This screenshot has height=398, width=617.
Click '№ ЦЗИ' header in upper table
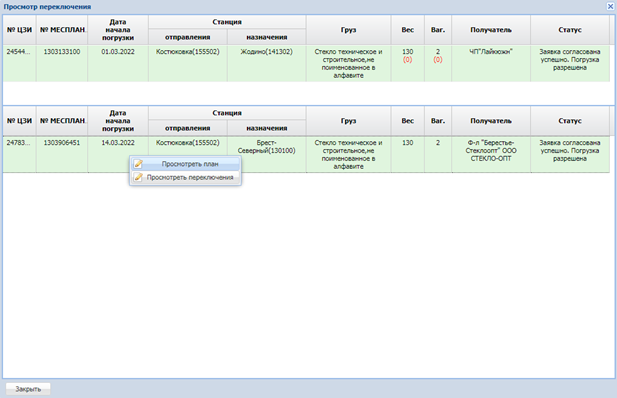click(19, 30)
